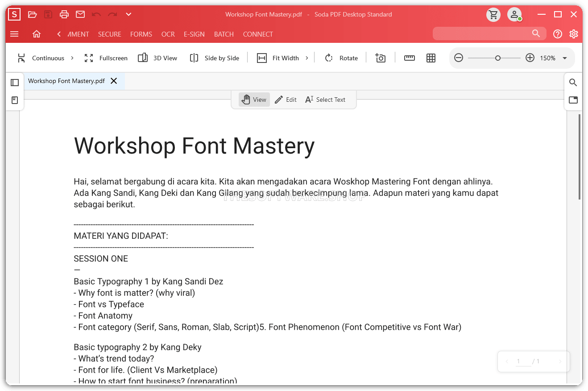Expand the quick access toolbar chevron
The image size is (588, 391).
[x=128, y=14]
